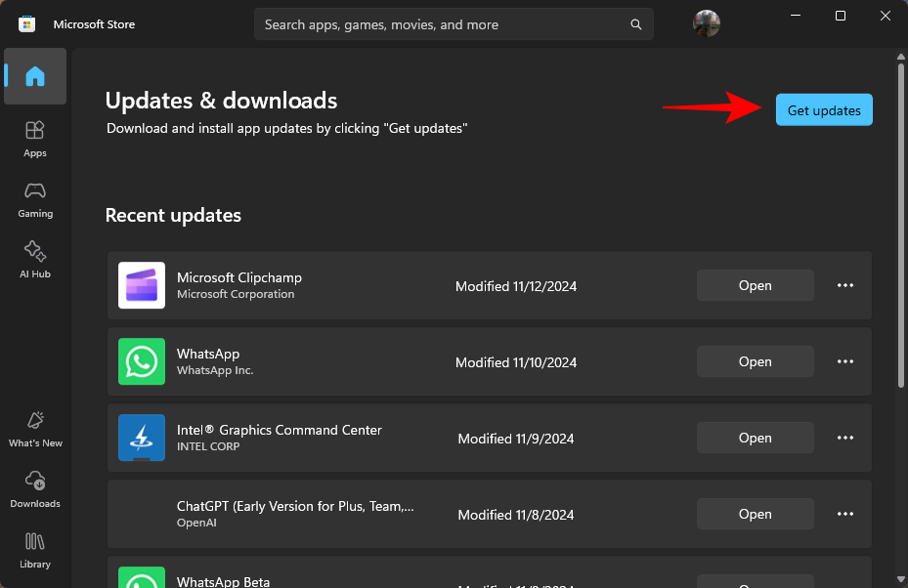908x588 pixels.
Task: Go to the Gaming section
Action: (x=35, y=198)
